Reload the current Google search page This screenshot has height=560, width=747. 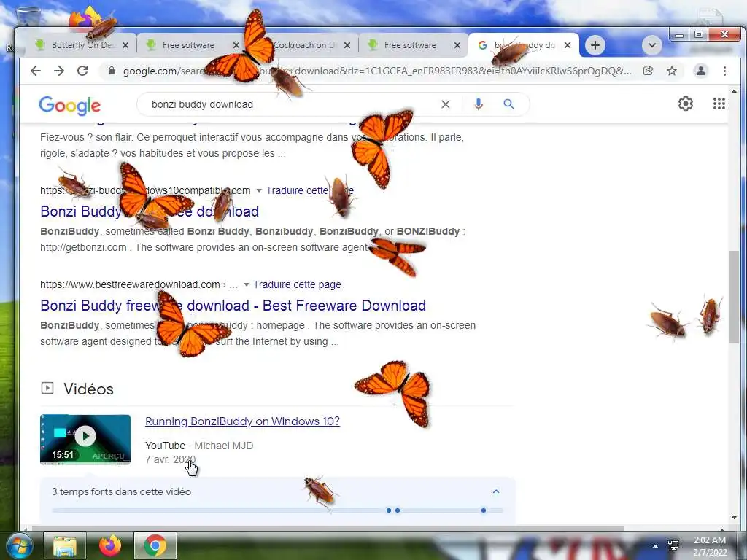[82, 71]
